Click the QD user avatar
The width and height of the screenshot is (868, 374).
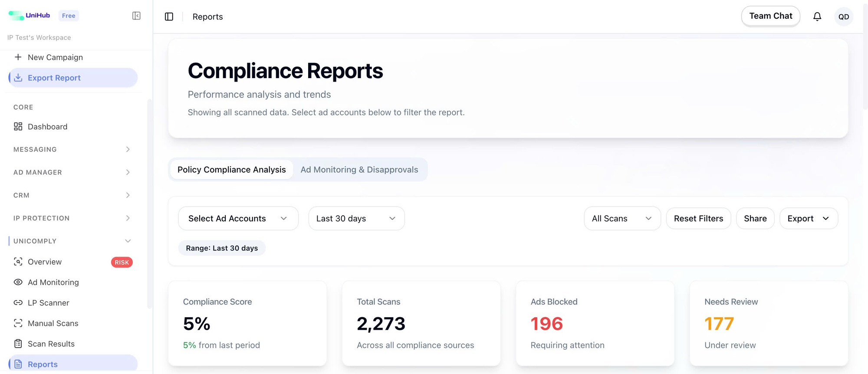843,17
